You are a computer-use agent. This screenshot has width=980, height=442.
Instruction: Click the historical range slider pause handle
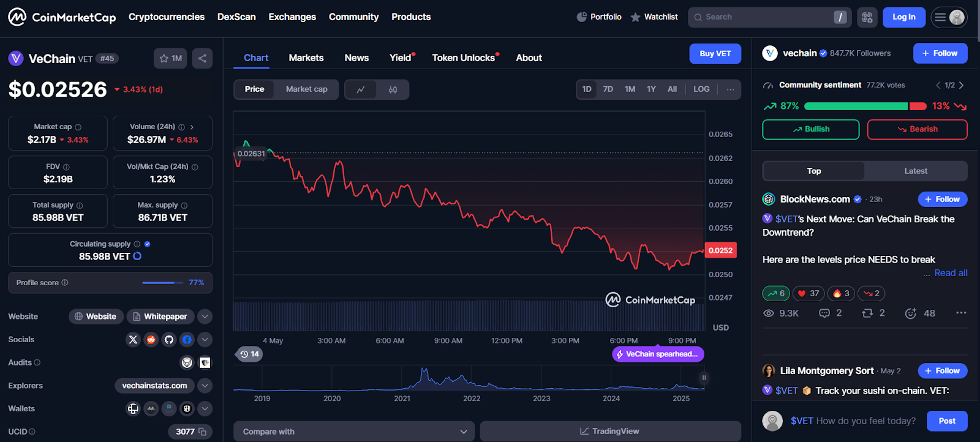[x=704, y=378]
